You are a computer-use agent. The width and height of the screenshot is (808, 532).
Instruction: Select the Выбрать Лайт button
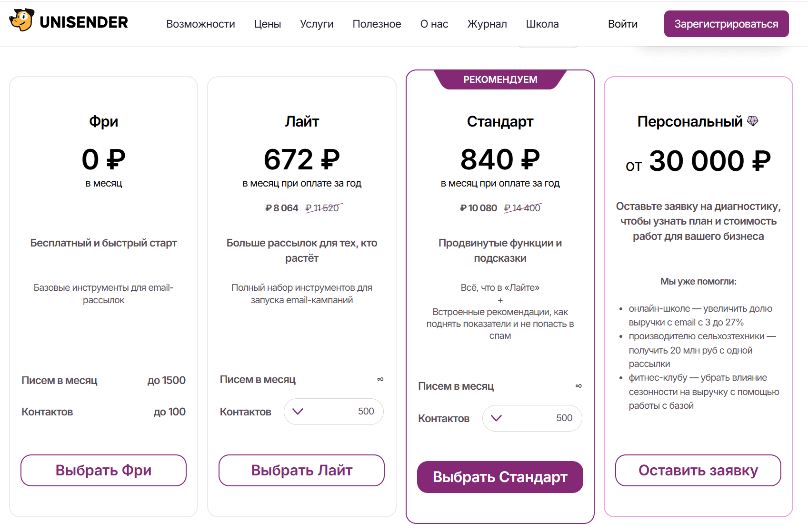coord(302,470)
